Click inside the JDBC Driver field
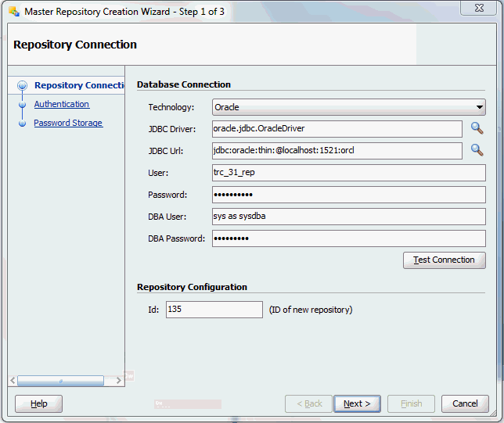504x423 pixels. tap(337, 129)
